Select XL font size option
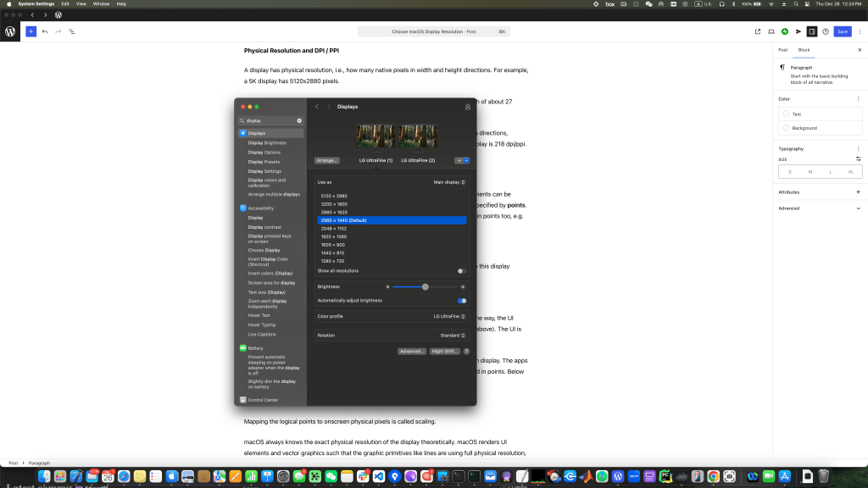The image size is (868, 488). tap(851, 172)
